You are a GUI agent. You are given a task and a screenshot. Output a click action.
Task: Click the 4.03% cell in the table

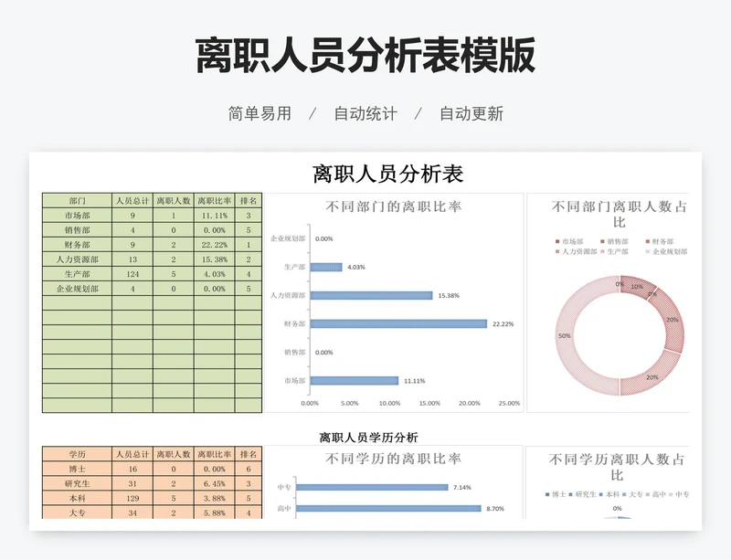coord(215,274)
